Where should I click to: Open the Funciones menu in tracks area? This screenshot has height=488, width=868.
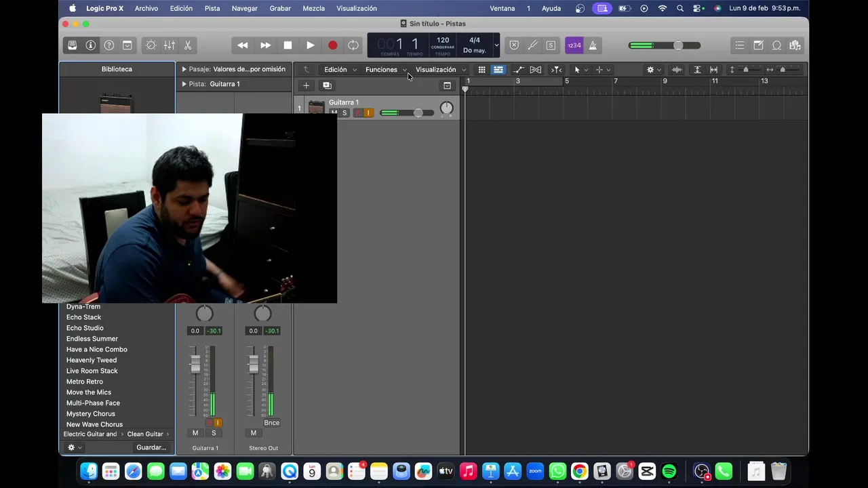tap(386, 70)
